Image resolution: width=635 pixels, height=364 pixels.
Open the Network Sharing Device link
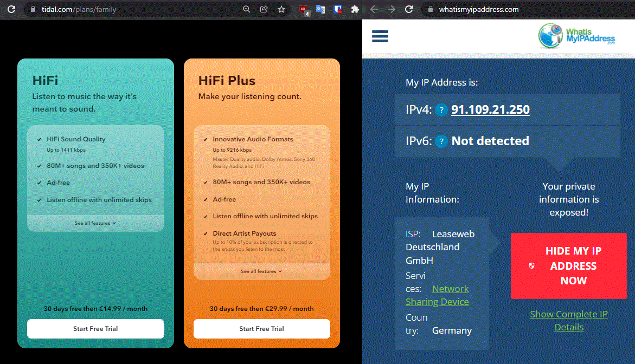[x=438, y=295]
